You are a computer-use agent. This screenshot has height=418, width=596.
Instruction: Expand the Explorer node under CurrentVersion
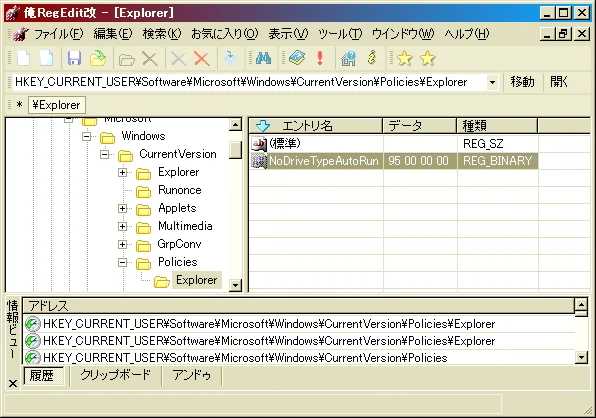click(122, 172)
